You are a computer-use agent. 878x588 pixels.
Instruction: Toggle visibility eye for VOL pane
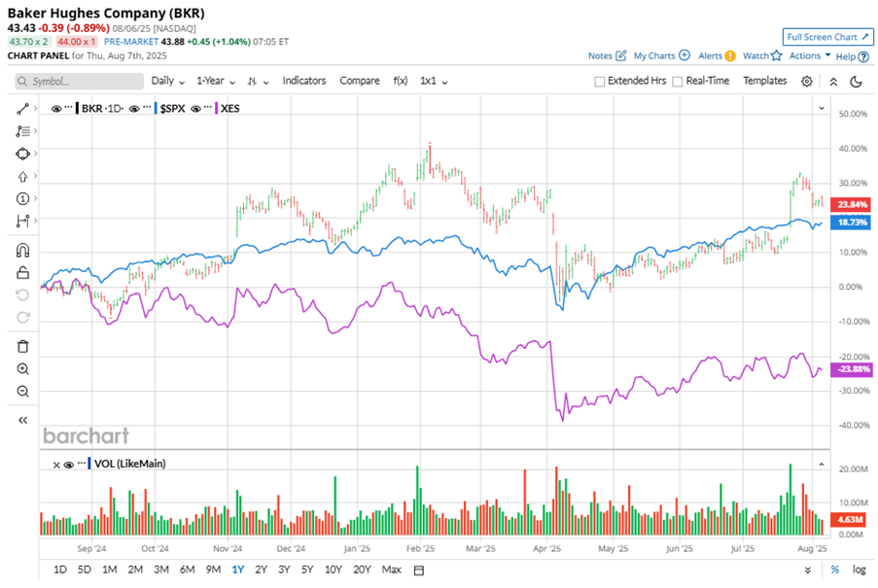[69, 465]
